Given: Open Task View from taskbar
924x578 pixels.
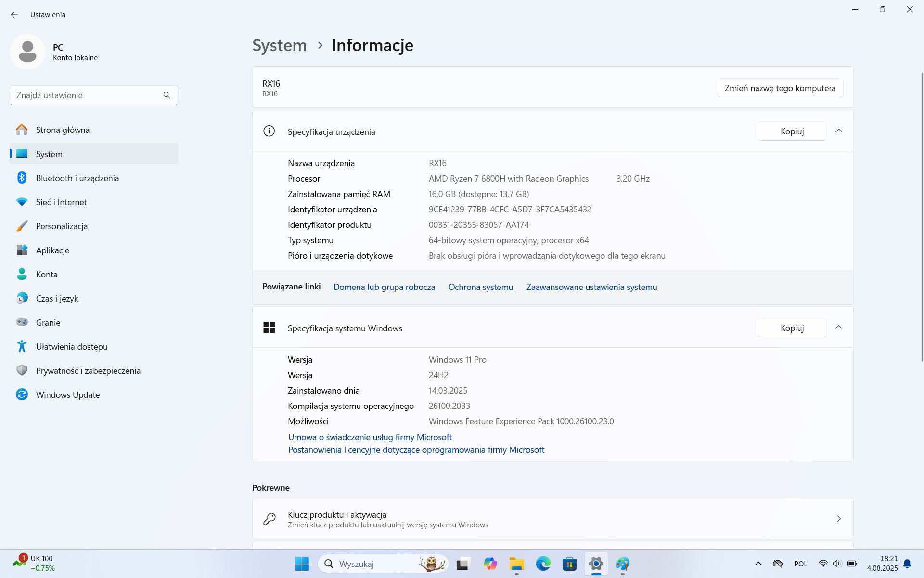Looking at the screenshot, I should (x=463, y=564).
